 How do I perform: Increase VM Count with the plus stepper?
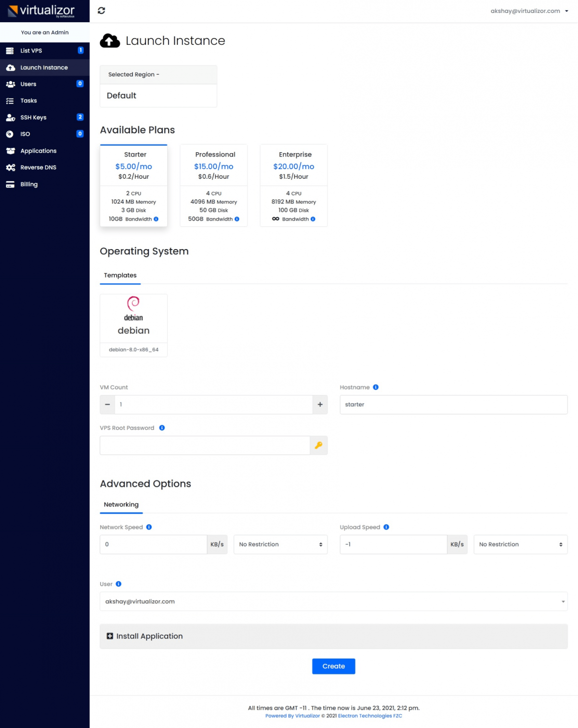click(x=319, y=405)
